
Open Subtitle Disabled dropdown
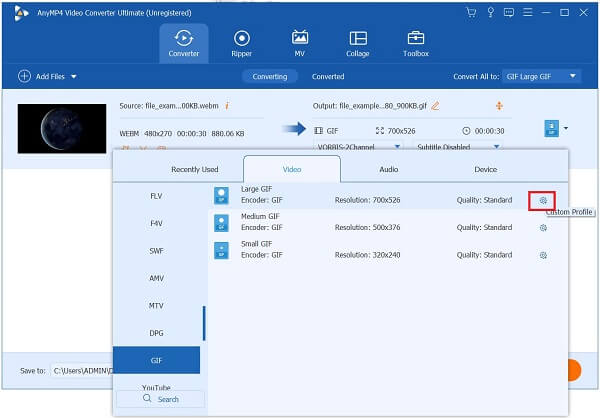coord(458,146)
